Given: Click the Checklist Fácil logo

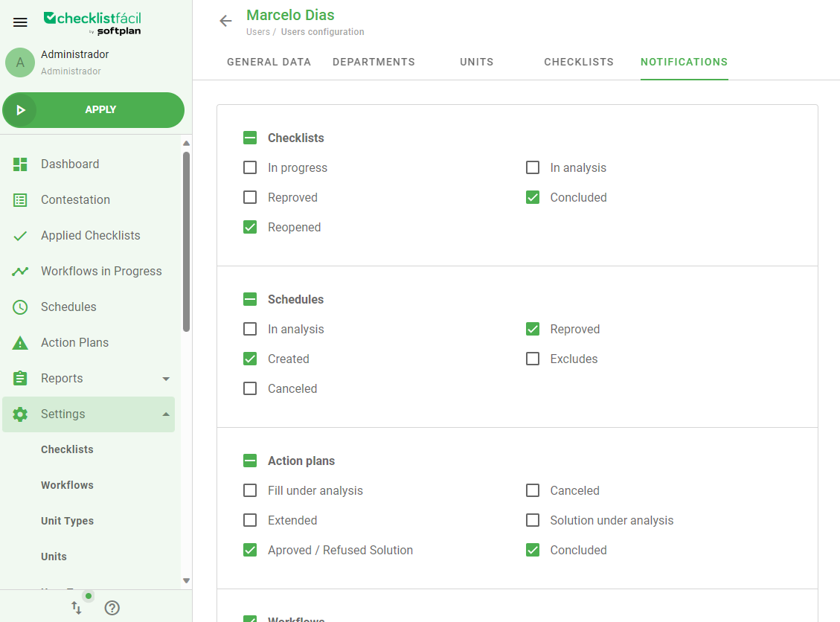Looking at the screenshot, I should point(92,24).
